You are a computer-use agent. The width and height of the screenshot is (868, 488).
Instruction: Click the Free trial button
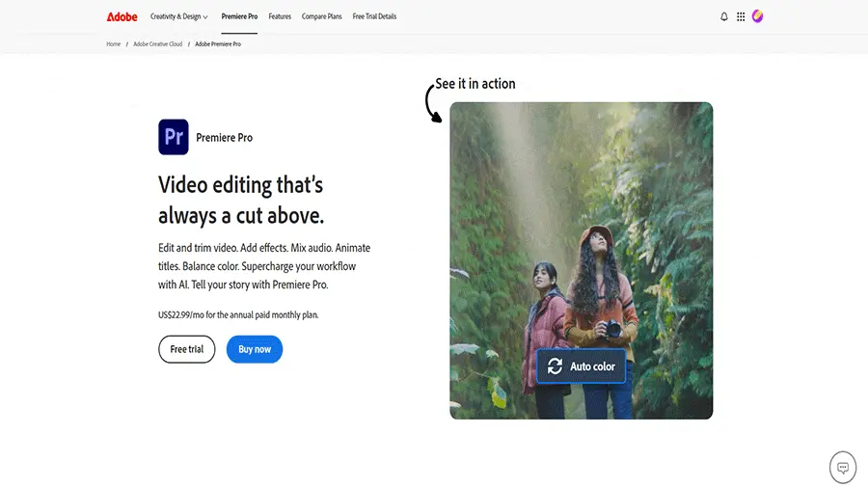click(186, 349)
